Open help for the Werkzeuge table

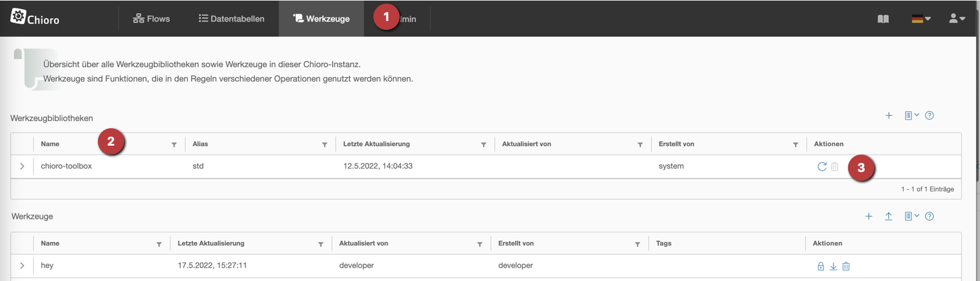pyautogui.click(x=930, y=216)
